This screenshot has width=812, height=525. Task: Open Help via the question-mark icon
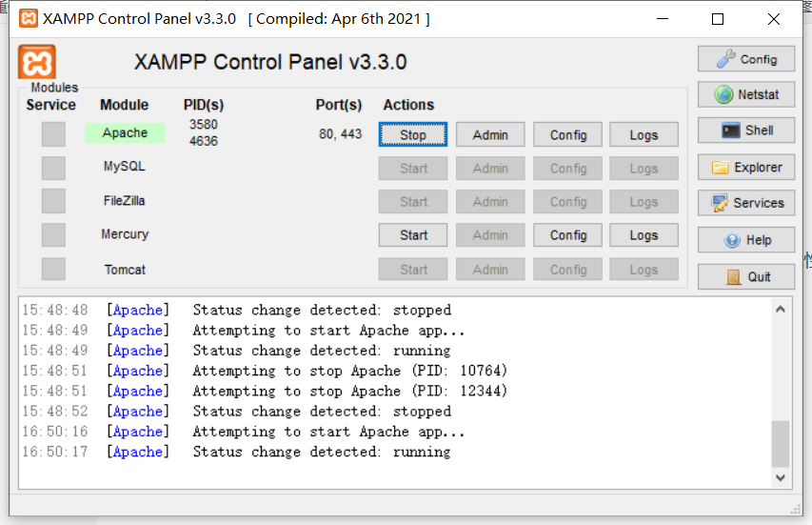pos(745,240)
